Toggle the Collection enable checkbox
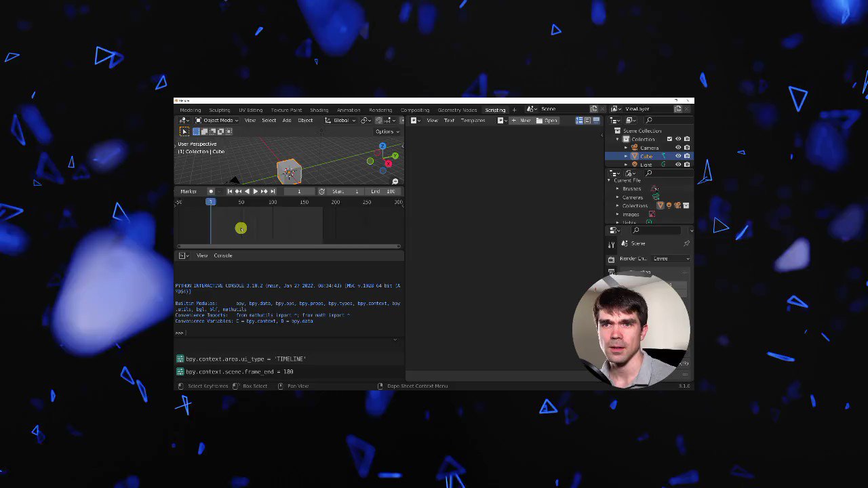868x488 pixels. pyautogui.click(x=669, y=139)
